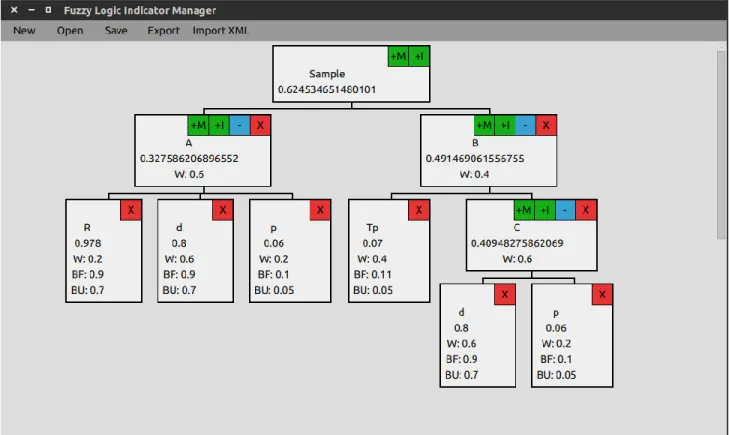Click Save in the menu bar

[x=116, y=31]
